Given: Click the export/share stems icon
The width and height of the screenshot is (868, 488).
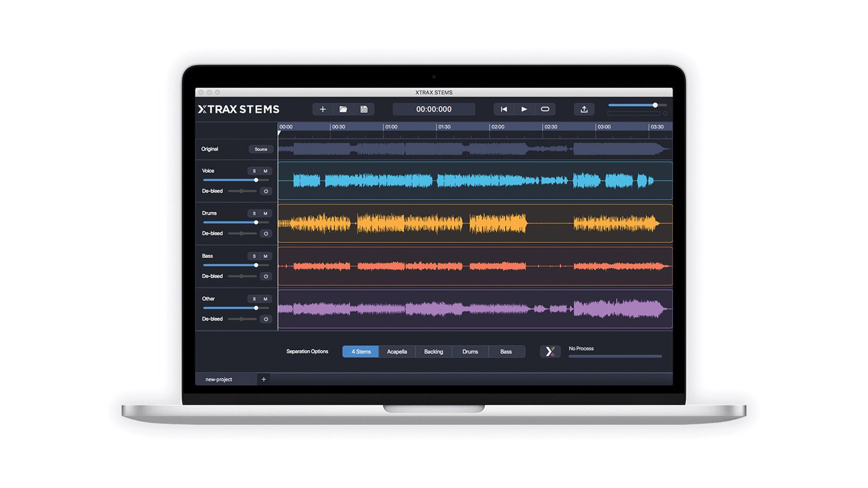Looking at the screenshot, I should 584,109.
